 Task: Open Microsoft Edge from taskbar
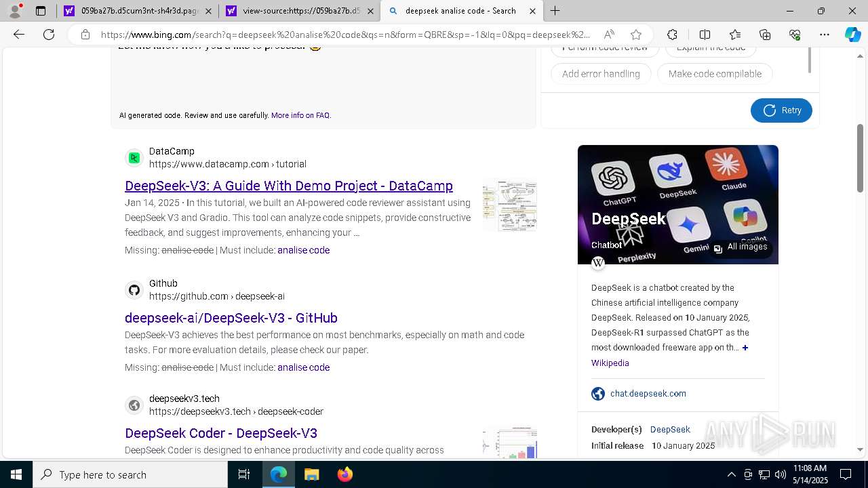(x=279, y=474)
